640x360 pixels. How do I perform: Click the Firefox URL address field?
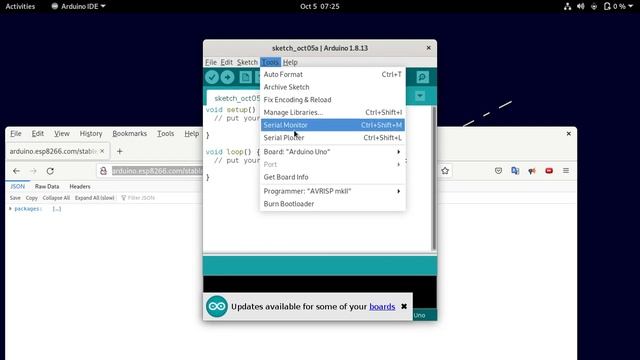(157, 171)
